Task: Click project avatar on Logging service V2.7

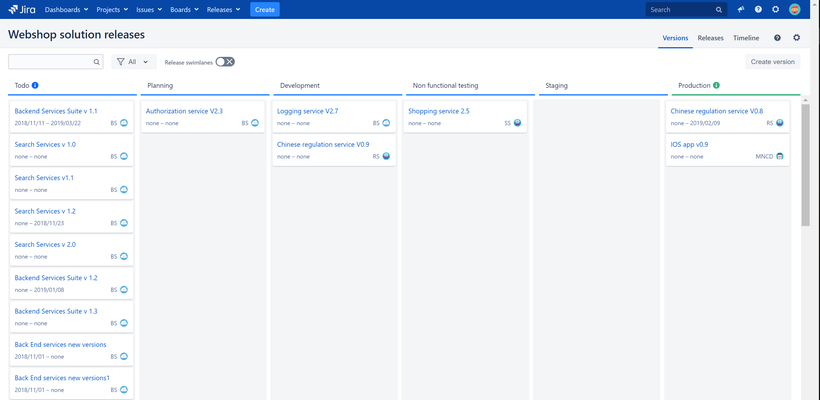Action: click(386, 123)
